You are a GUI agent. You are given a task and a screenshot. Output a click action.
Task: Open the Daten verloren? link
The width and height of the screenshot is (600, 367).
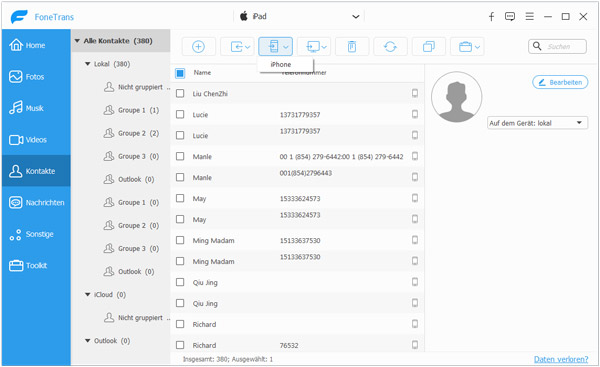click(561, 359)
